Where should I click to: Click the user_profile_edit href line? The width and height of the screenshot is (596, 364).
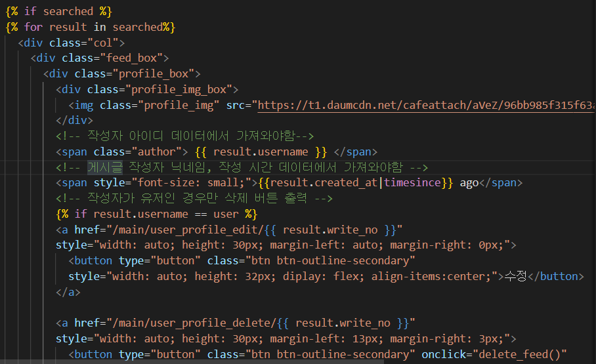point(229,230)
